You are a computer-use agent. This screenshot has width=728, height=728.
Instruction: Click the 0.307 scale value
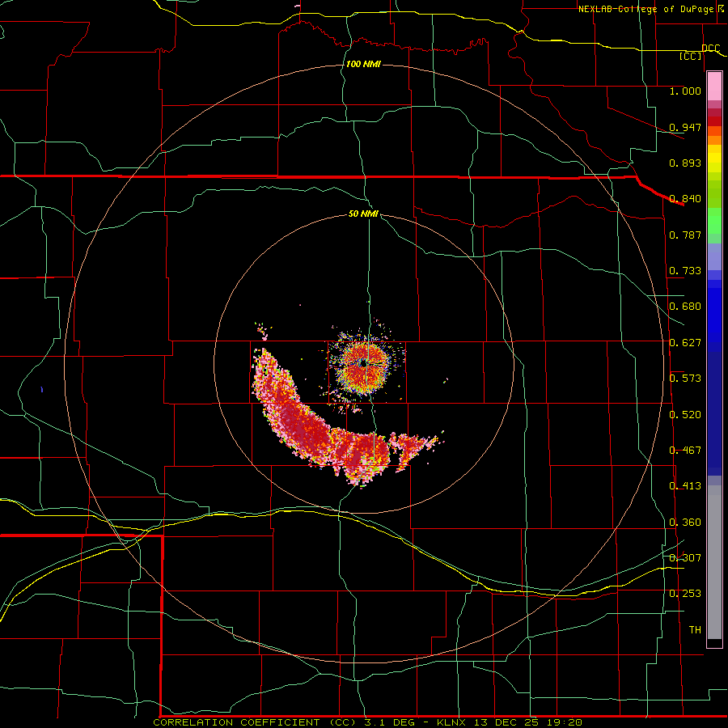coord(685,557)
